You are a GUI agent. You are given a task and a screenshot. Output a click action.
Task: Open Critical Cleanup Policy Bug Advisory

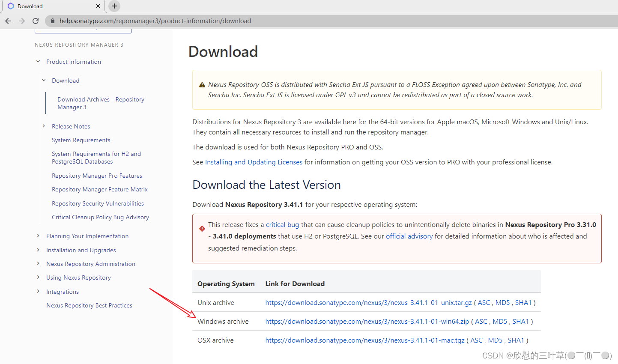(x=100, y=217)
